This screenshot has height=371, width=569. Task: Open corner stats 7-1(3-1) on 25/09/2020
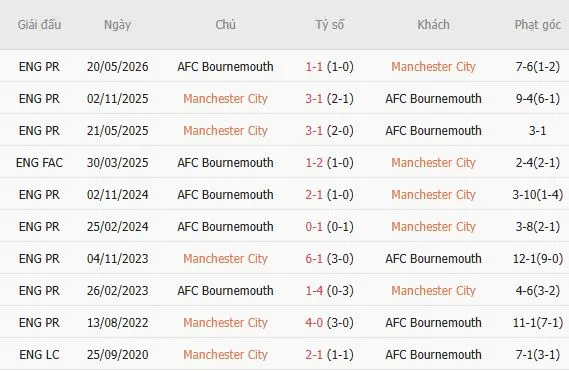[538, 354]
